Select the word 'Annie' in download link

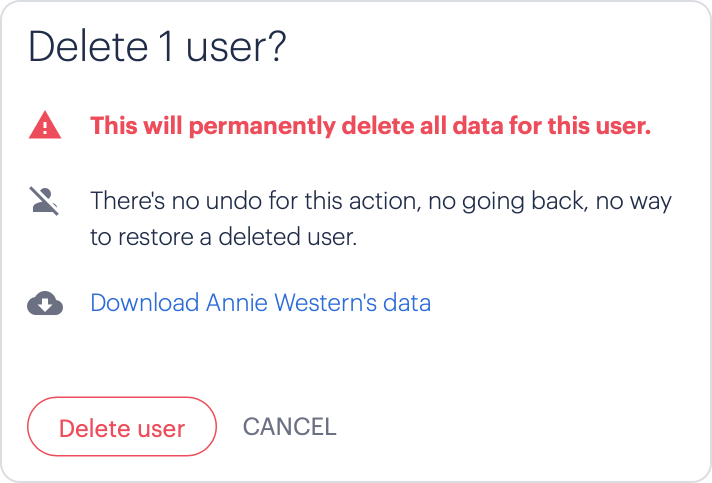(236, 303)
